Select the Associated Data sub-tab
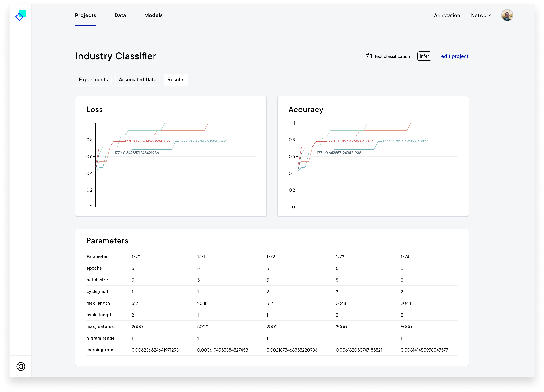544x392 pixels. [137, 80]
